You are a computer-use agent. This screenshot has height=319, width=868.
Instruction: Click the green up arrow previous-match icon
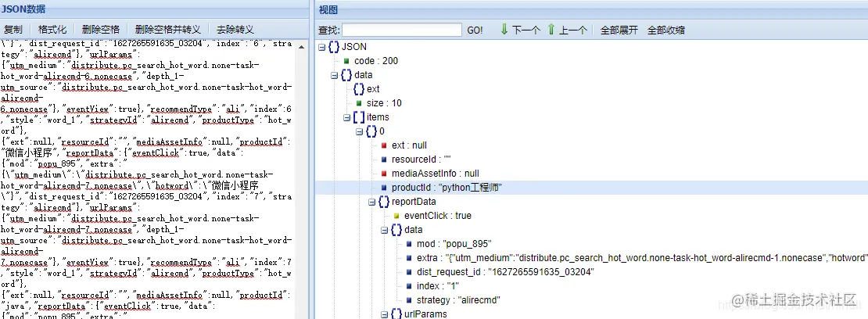551,30
